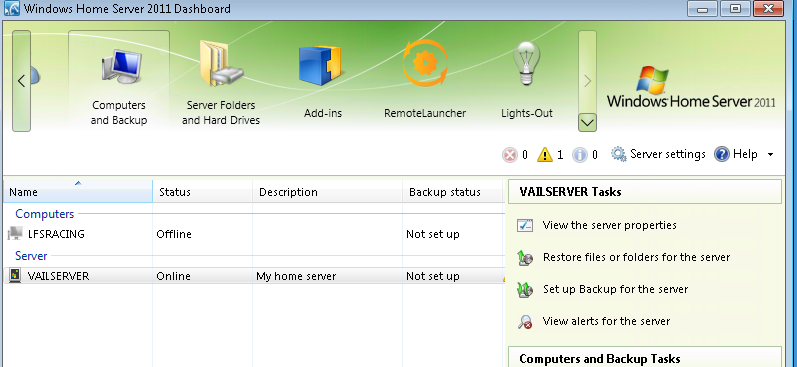
Task: Click the Online status of VAILSERVER
Action: (x=173, y=276)
